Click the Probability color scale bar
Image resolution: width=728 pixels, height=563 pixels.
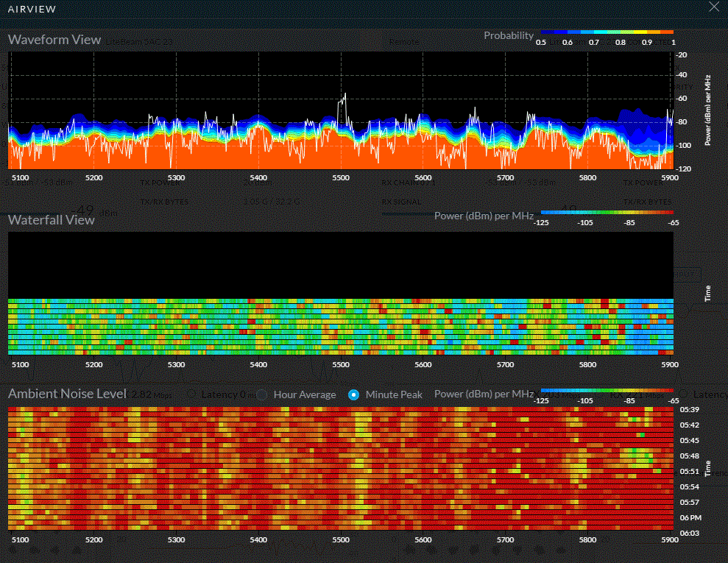click(x=607, y=32)
